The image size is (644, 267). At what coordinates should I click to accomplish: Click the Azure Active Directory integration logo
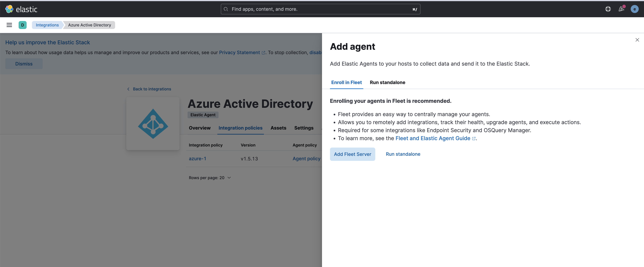coord(153,123)
